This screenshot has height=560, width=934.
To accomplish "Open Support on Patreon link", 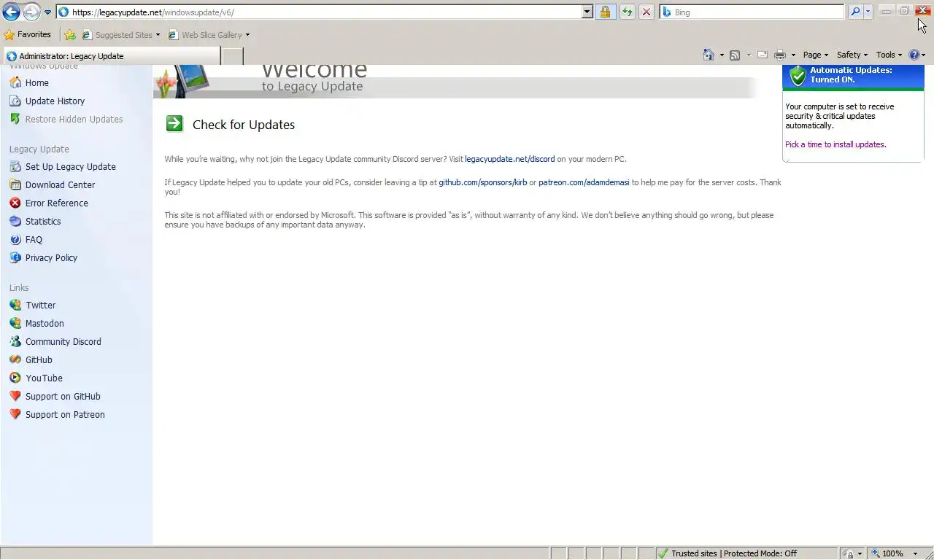I will coord(65,414).
